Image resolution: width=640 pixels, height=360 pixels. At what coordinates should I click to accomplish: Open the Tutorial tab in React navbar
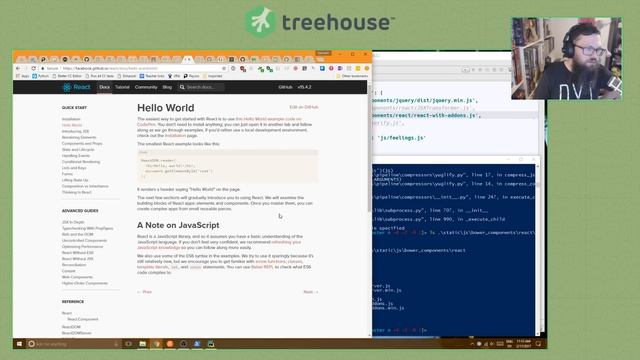click(122, 87)
